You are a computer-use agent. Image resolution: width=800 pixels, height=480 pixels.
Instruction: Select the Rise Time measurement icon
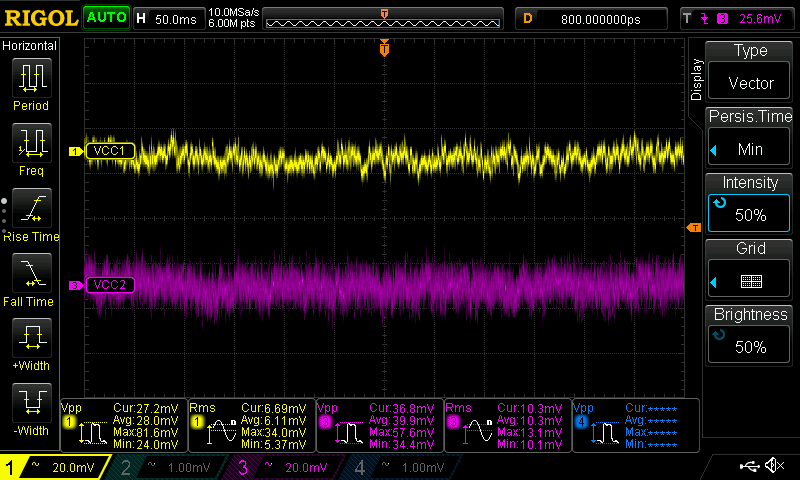[x=32, y=208]
